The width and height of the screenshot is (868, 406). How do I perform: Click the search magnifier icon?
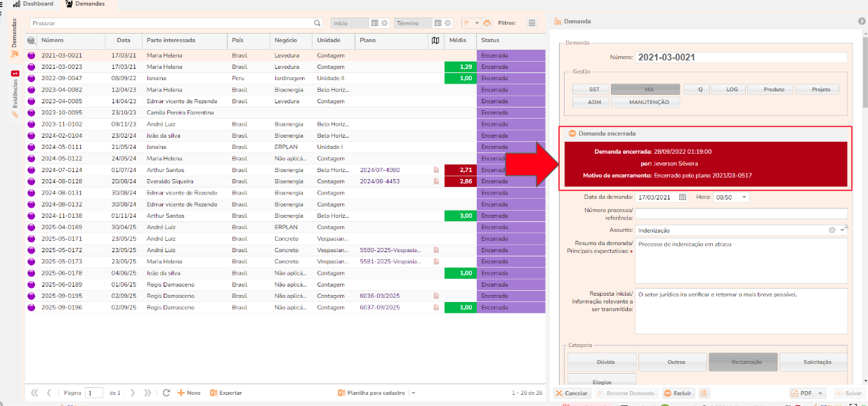coord(317,23)
